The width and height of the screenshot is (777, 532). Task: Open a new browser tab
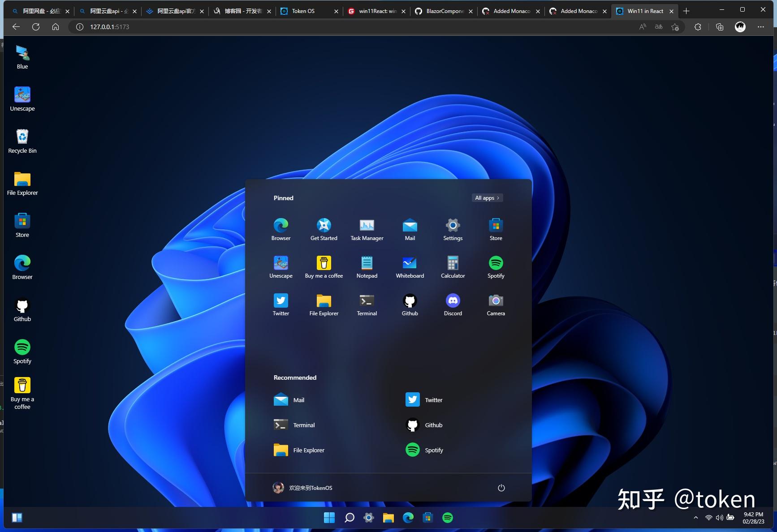point(686,11)
